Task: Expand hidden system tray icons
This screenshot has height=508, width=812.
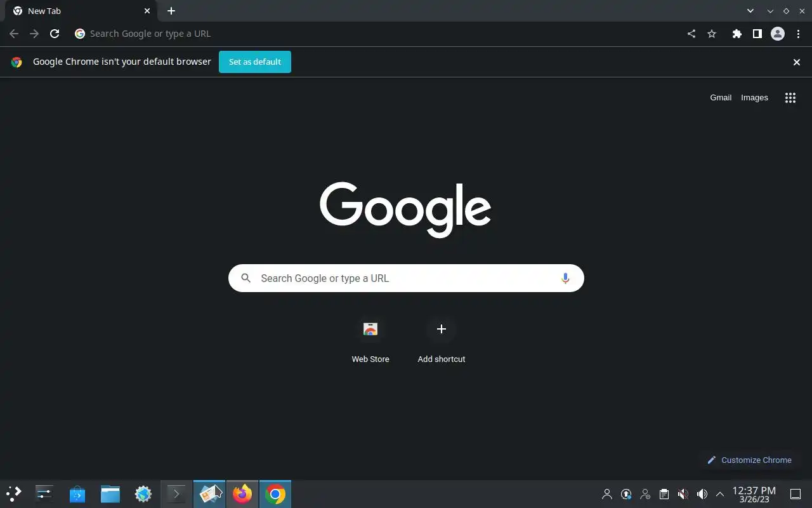Action: pyautogui.click(x=720, y=494)
